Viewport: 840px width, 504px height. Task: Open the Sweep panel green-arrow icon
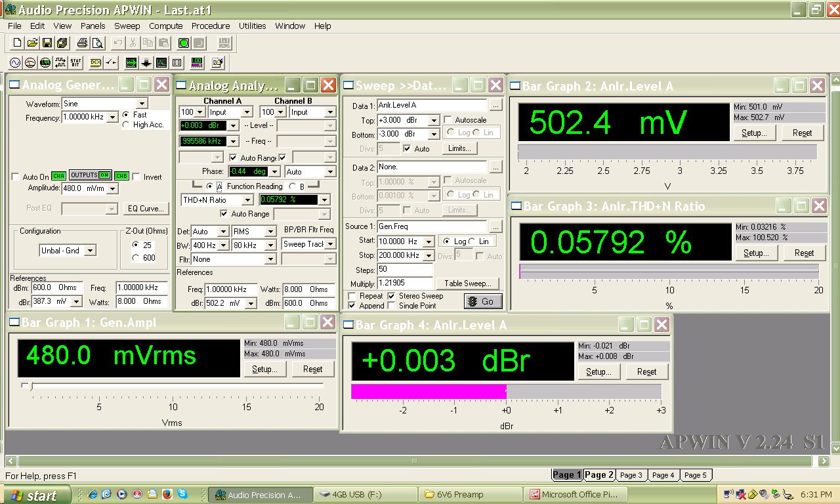point(131,63)
